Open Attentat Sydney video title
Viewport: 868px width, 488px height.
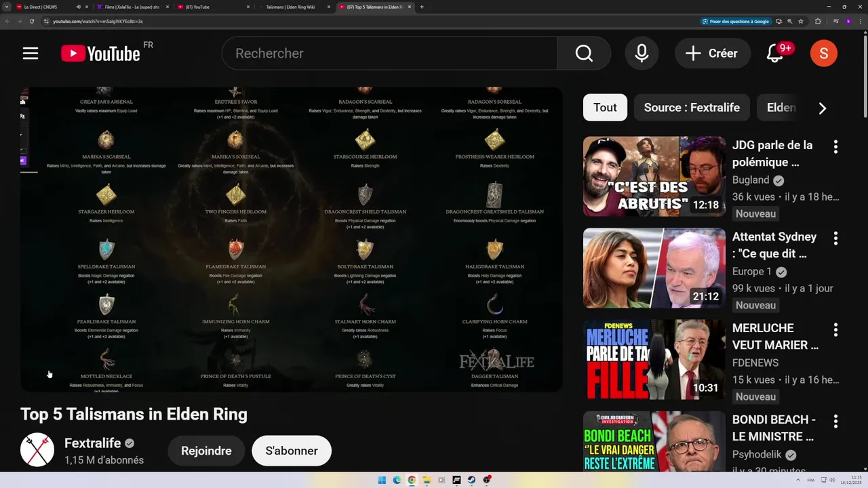[x=774, y=245]
